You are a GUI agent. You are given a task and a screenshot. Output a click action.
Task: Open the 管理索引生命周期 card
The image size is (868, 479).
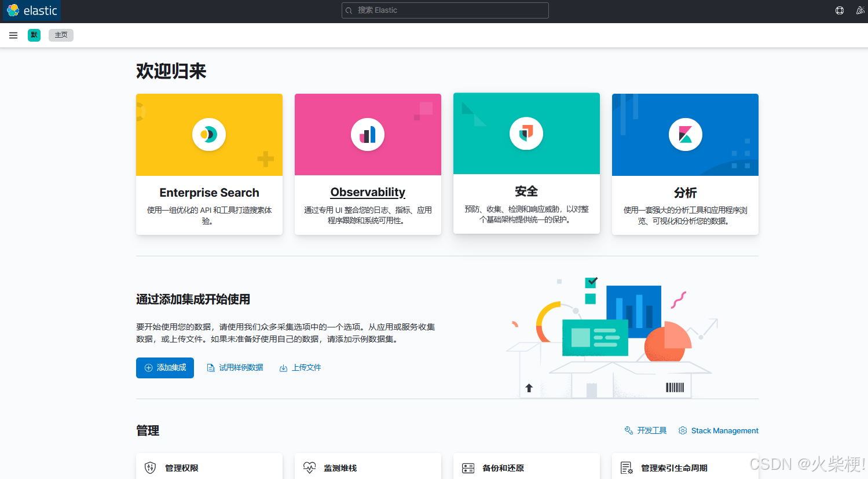tap(685, 466)
